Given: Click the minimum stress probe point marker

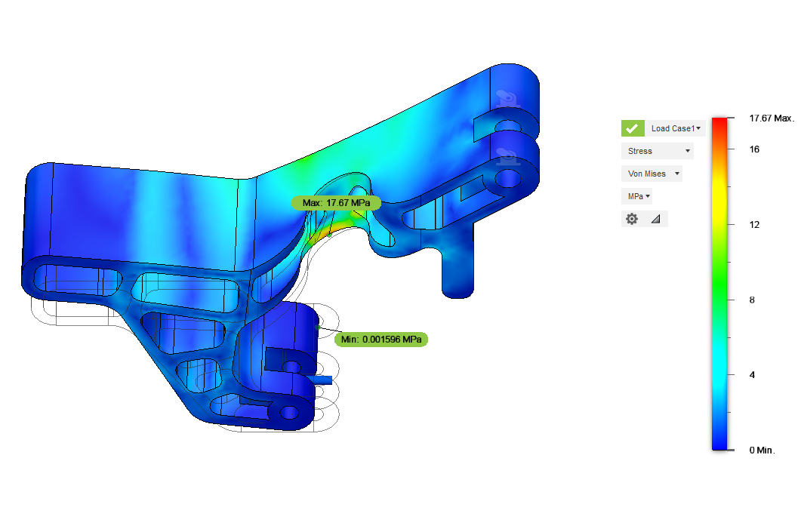Looking at the screenshot, I should click(x=316, y=328).
